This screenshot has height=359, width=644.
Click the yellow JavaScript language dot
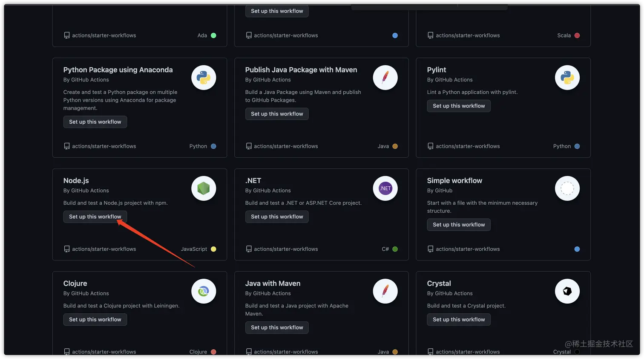[x=213, y=249]
